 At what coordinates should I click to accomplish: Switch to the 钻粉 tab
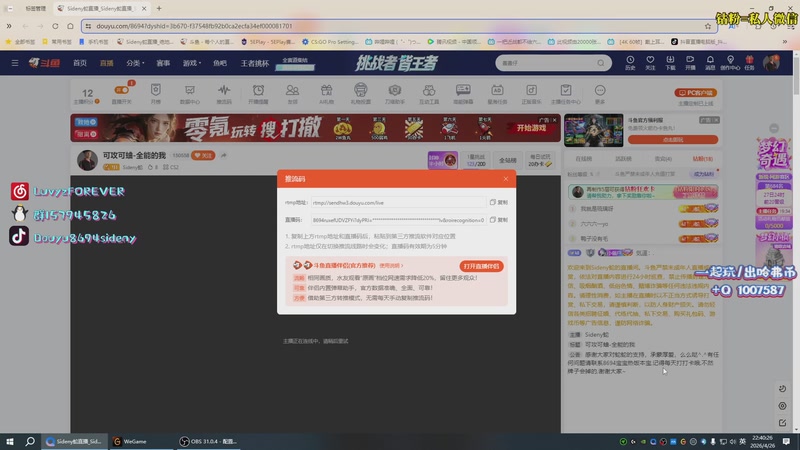coord(703,159)
